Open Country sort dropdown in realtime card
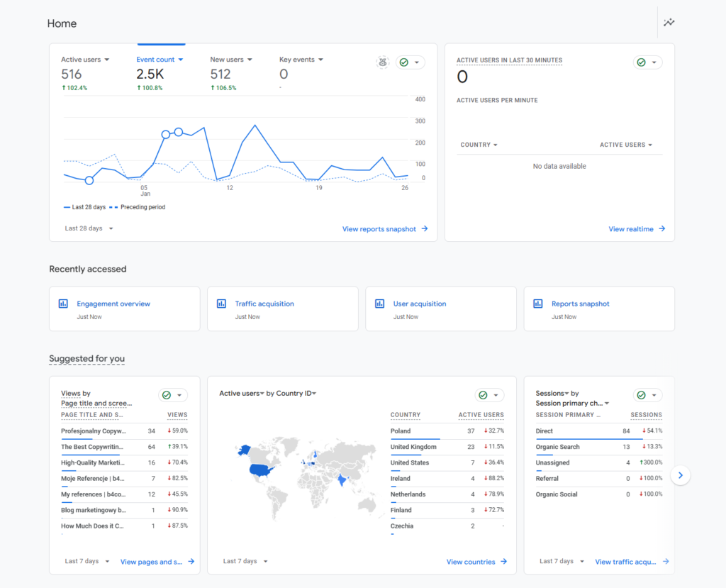Image resolution: width=726 pixels, height=588 pixels. [x=479, y=145]
